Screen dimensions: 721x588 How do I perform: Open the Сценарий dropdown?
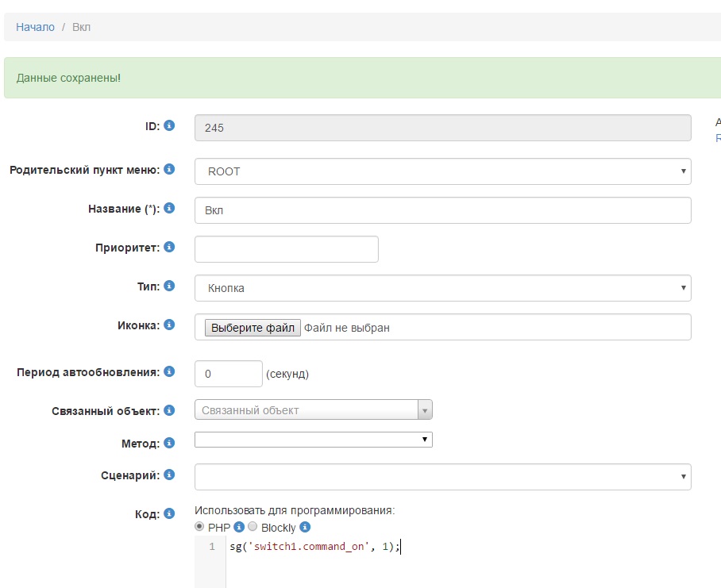coord(442,477)
